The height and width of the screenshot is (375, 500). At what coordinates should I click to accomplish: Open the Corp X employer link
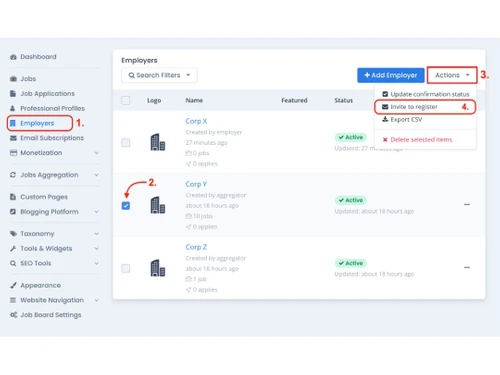click(x=196, y=121)
